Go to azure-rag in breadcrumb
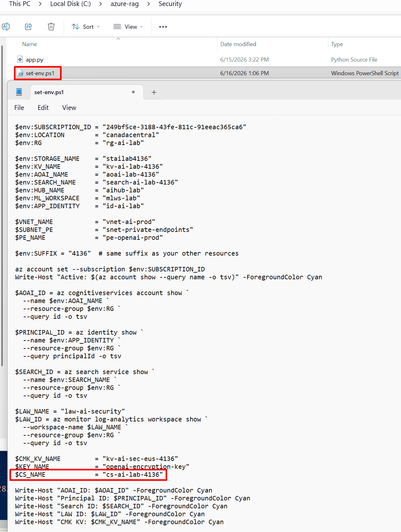This screenshot has height=532, width=401. tap(125, 4)
